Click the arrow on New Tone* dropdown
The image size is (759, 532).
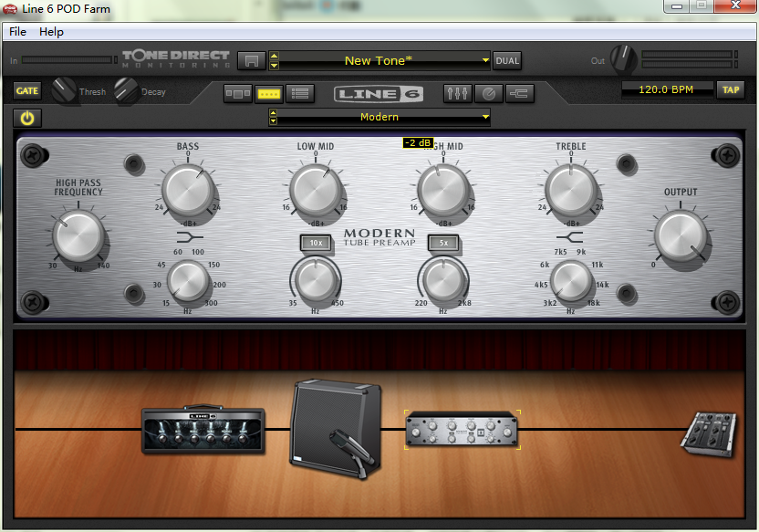tap(485, 60)
